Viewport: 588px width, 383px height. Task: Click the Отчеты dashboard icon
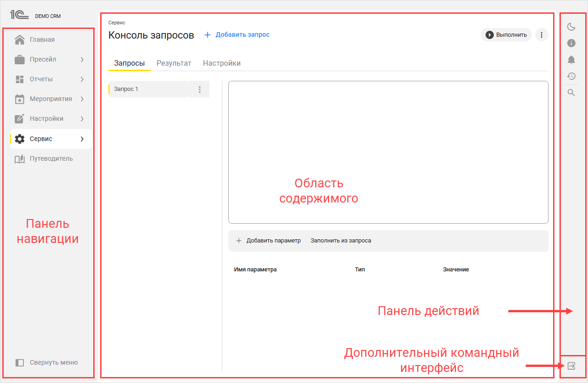click(19, 79)
